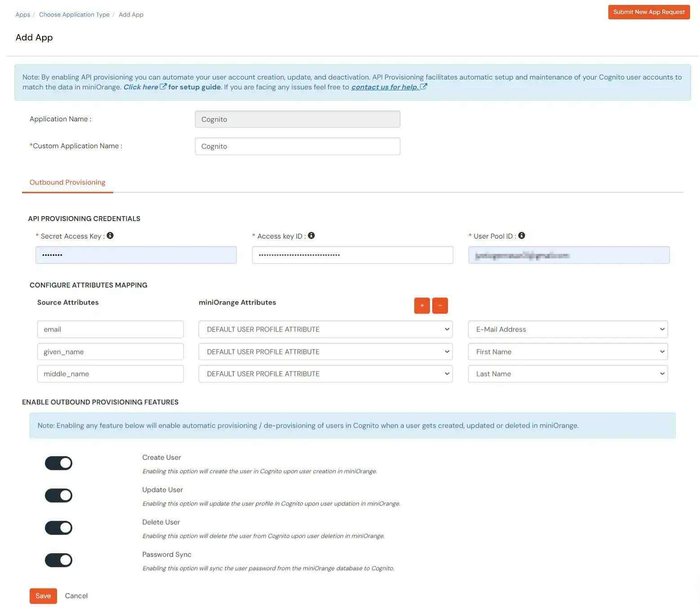The image size is (700, 607).
Task: Click the Save button
Action: [43, 596]
